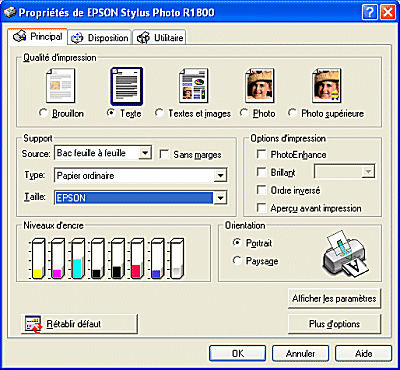
Task: Select the Photo supérieure quality icon
Action: tap(327, 86)
